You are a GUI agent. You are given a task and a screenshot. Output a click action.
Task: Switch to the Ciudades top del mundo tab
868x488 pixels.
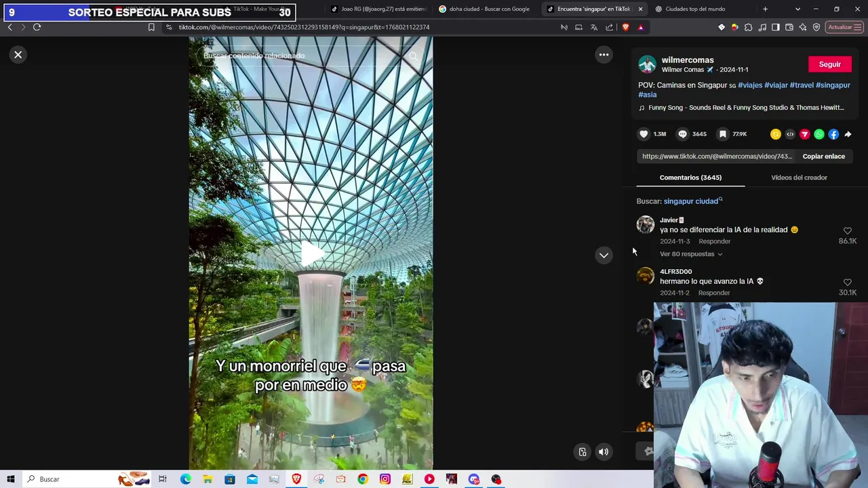[695, 9]
